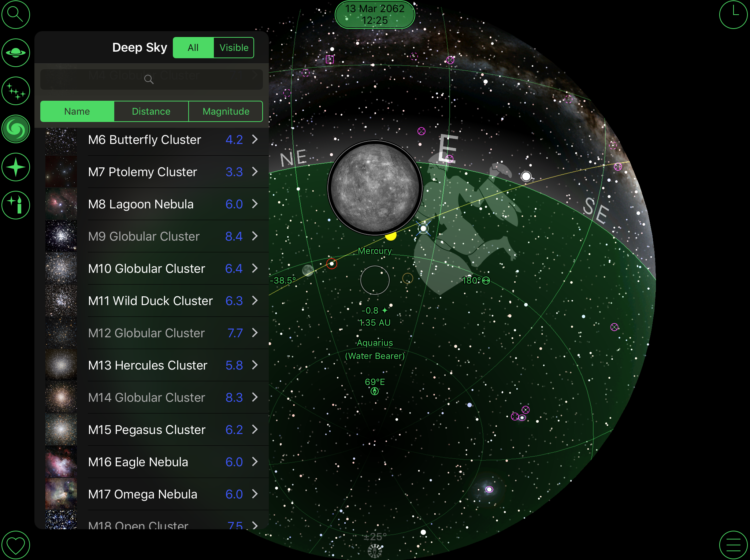
Task: Show all deep sky objects
Action: pyautogui.click(x=193, y=48)
